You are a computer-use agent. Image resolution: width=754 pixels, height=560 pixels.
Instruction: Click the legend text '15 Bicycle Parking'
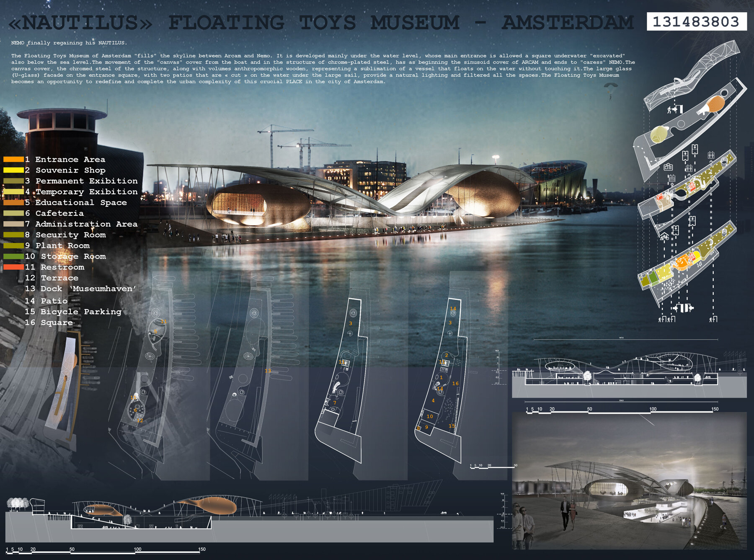point(73,312)
